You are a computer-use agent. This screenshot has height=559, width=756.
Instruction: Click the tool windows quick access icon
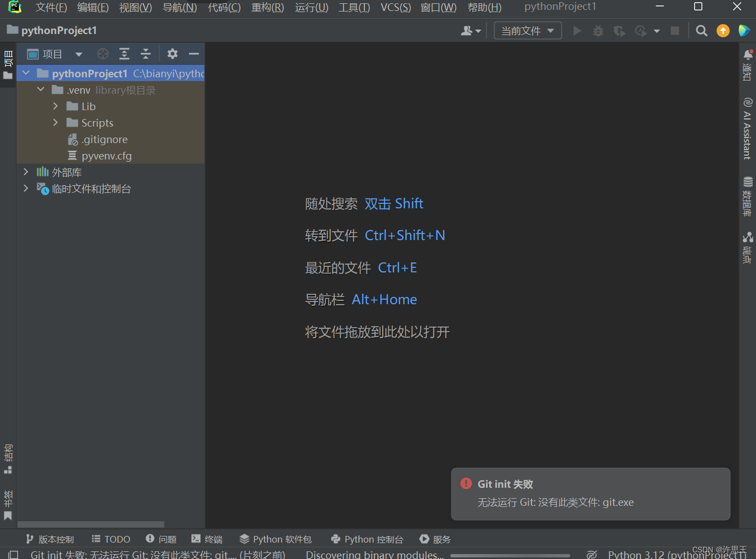[x=14, y=555]
